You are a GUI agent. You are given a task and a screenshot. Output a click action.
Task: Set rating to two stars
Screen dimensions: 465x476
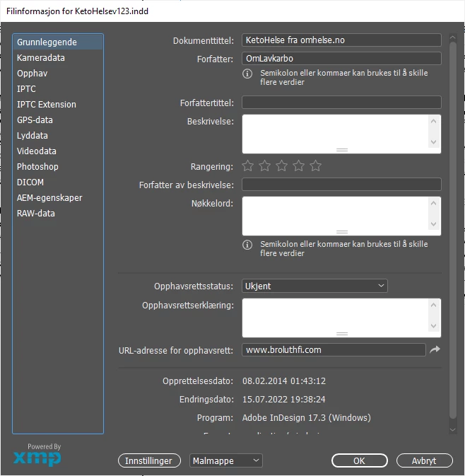tap(264, 166)
